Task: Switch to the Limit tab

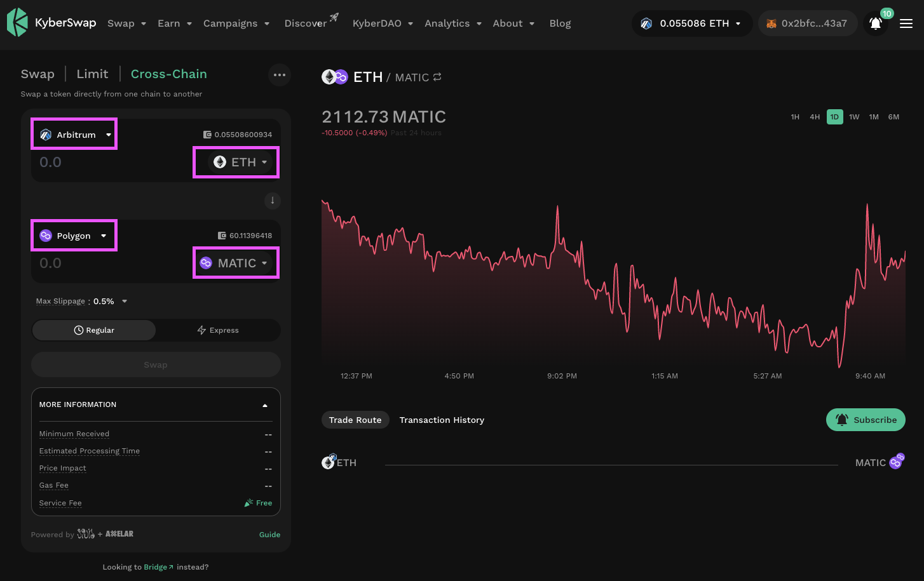Action: click(92, 74)
